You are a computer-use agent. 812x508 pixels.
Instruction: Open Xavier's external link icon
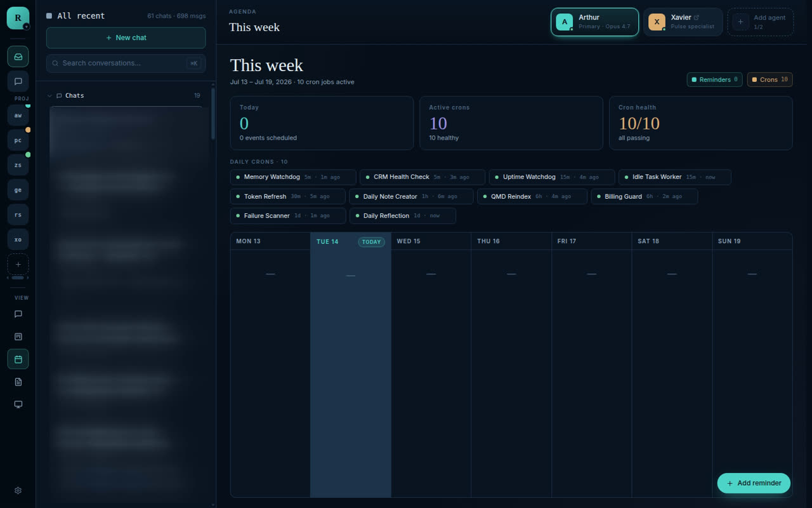tap(696, 17)
